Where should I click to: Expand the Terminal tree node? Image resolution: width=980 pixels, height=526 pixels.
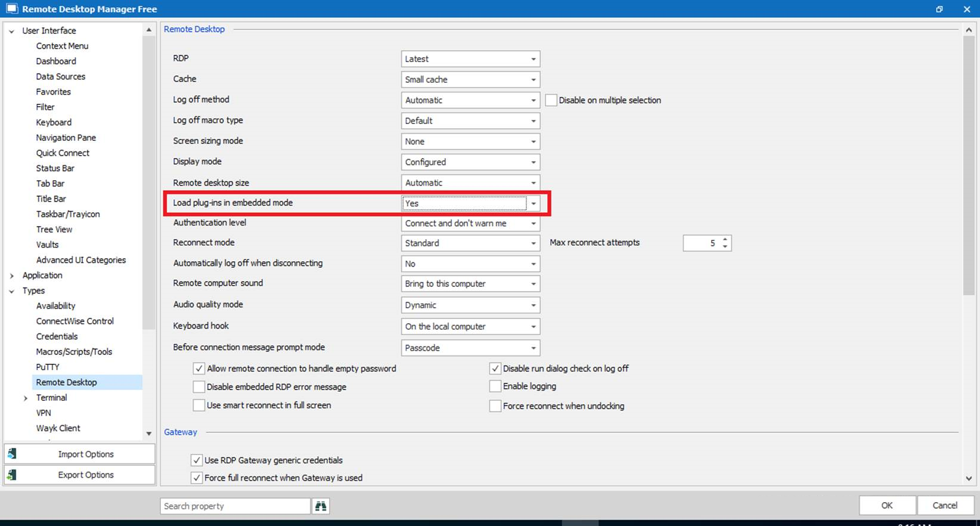[x=26, y=398]
